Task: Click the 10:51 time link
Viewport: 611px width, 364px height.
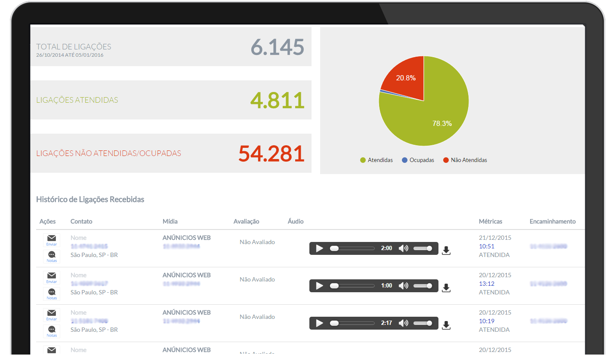Action: coord(487,246)
